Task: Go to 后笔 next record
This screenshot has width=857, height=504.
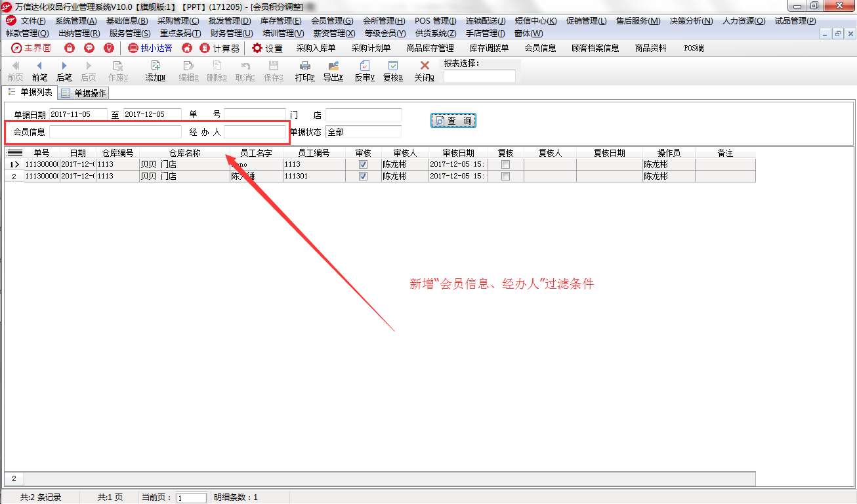Action: (x=64, y=71)
